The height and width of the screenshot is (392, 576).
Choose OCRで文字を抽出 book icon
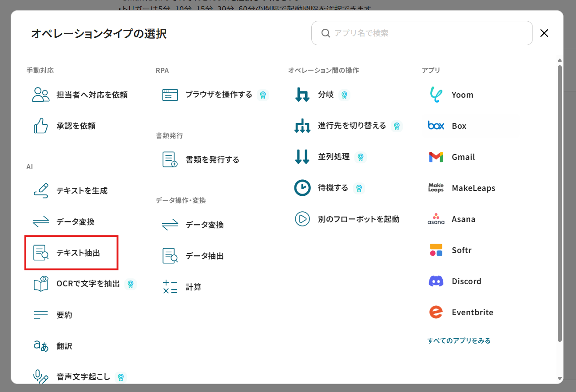click(41, 284)
